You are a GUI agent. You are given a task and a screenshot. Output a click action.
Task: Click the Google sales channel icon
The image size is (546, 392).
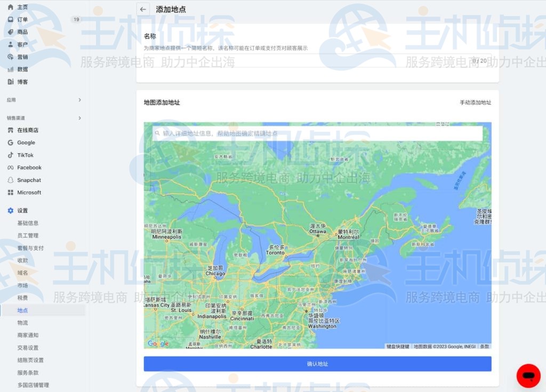[x=12, y=142]
